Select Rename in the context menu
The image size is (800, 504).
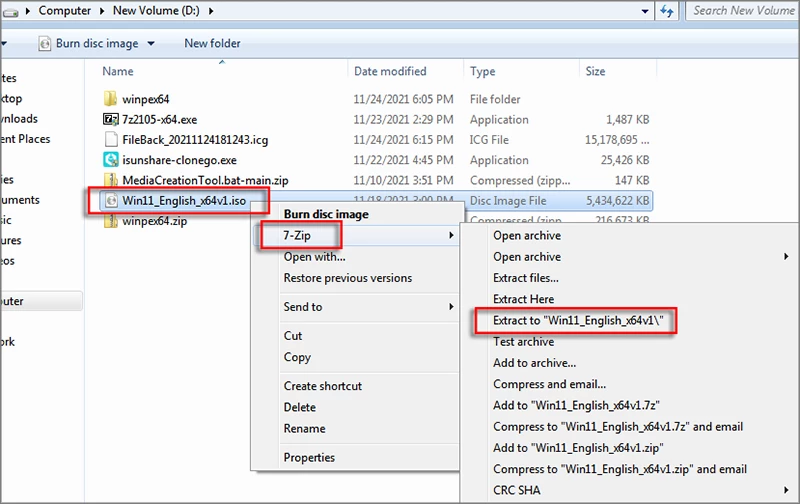pos(304,429)
